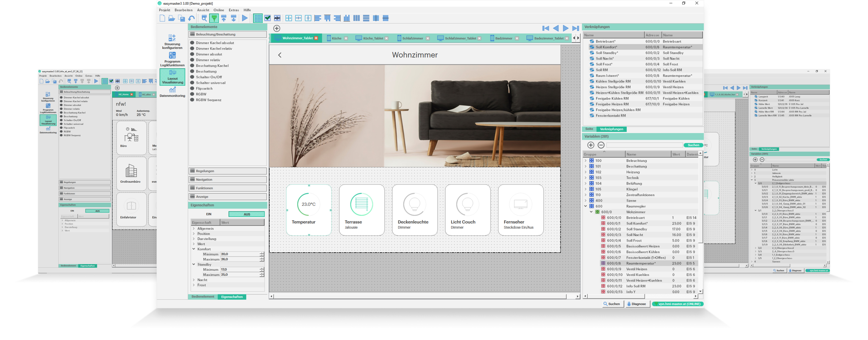Screen dimensions: 868x340
Task: Switch to the Seite tab in right panel
Action: tap(589, 129)
